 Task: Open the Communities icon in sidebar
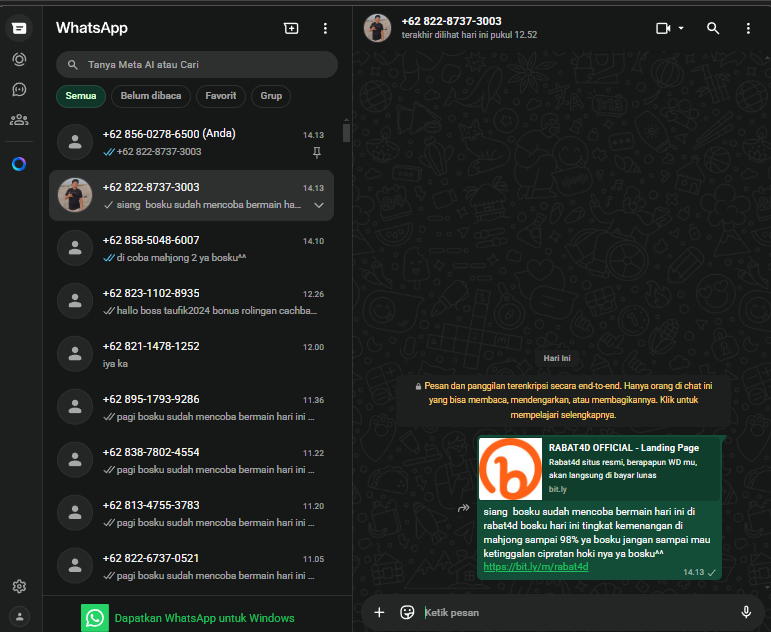coord(19,120)
